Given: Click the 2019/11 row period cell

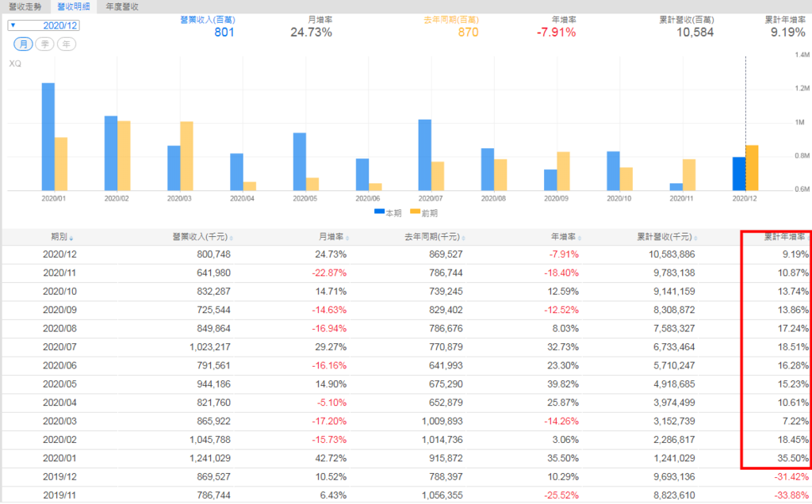Looking at the screenshot, I should click(x=59, y=495).
